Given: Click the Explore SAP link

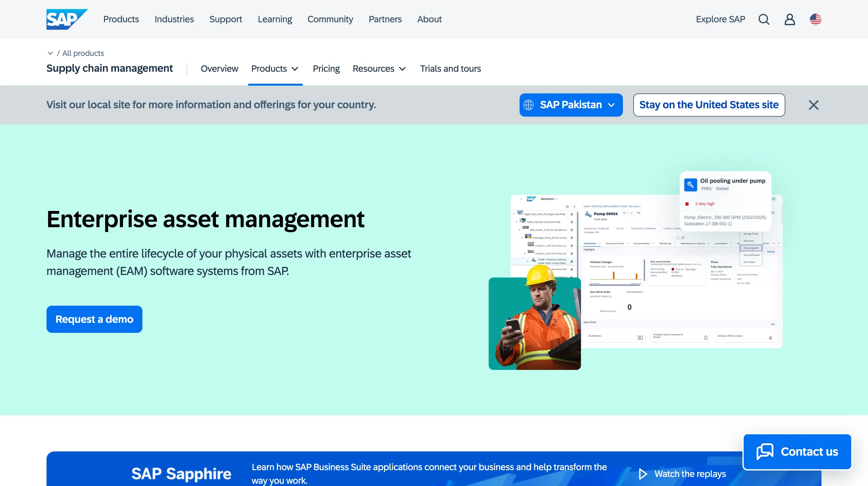Looking at the screenshot, I should [720, 19].
